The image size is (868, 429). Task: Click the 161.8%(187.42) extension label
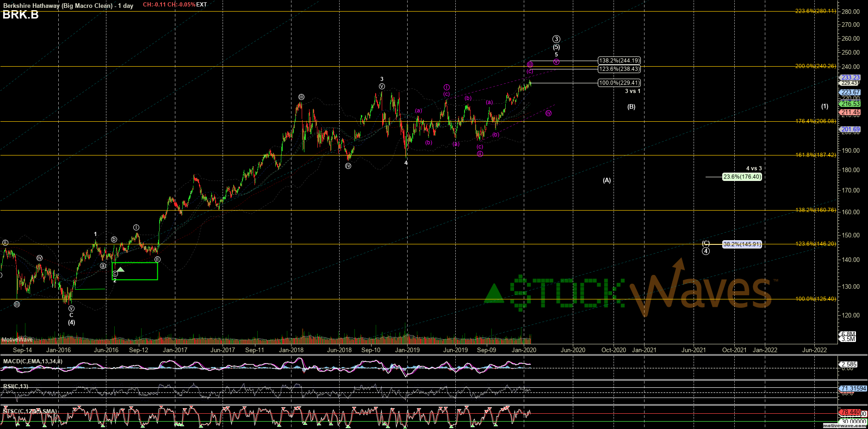[816, 155]
